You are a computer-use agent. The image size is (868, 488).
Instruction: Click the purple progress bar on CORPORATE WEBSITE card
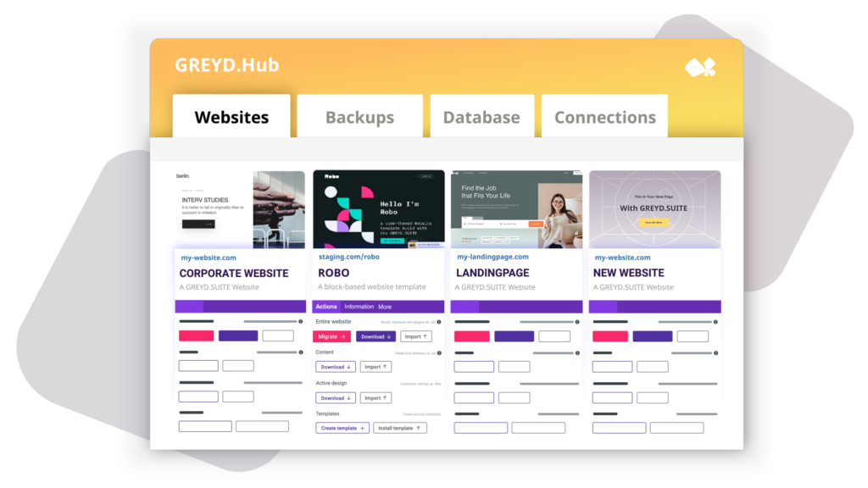click(240, 306)
